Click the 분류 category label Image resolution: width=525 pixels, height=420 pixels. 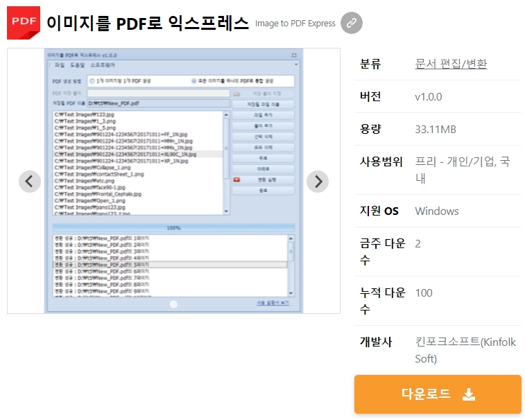click(370, 64)
